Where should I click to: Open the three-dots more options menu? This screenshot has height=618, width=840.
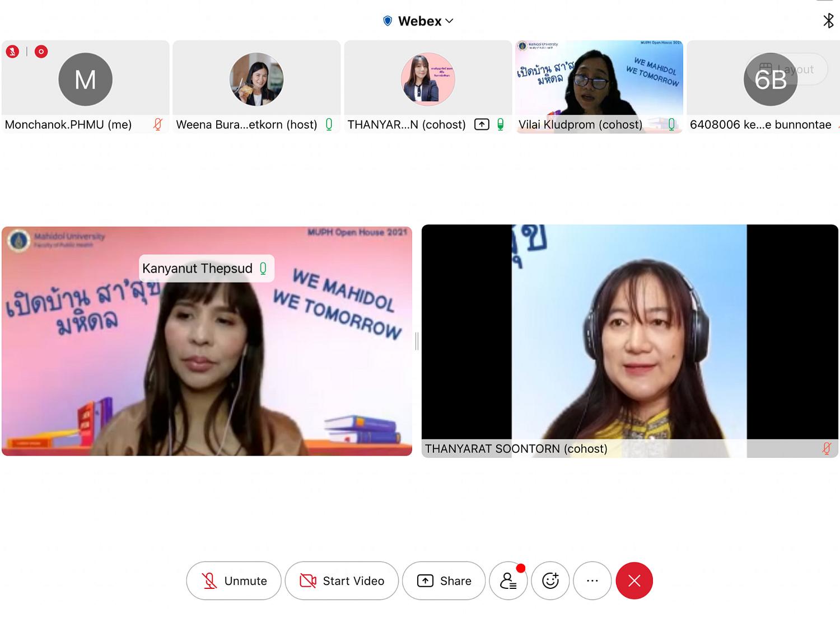592,581
